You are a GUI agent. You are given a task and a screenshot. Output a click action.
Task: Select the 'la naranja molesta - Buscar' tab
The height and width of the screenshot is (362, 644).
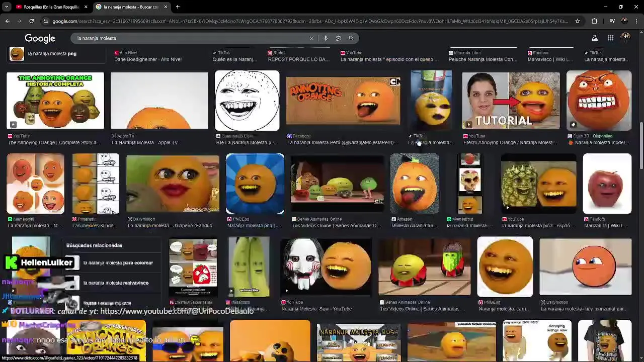point(131,7)
